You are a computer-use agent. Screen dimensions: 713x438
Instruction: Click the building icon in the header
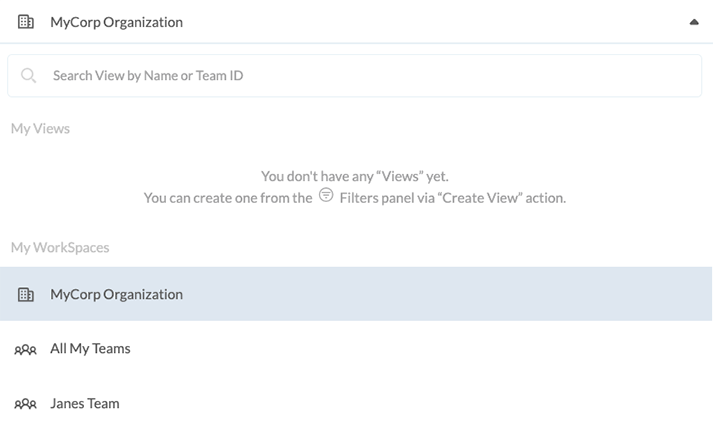click(26, 22)
